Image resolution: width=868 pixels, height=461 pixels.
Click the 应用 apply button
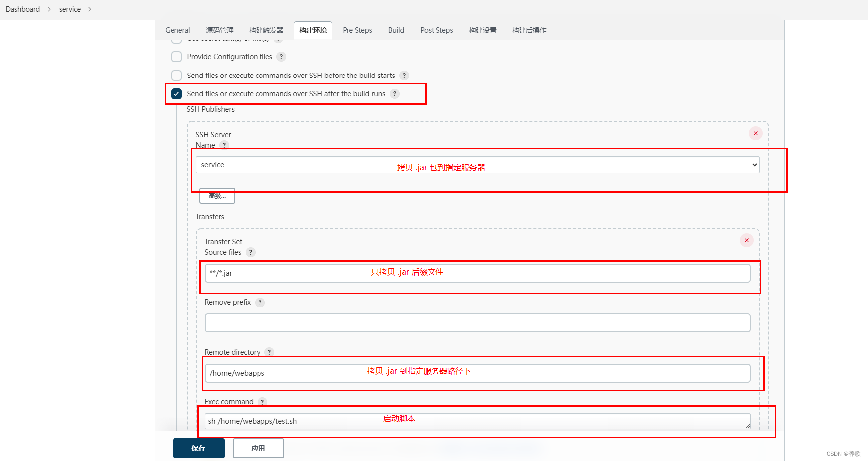click(x=259, y=448)
